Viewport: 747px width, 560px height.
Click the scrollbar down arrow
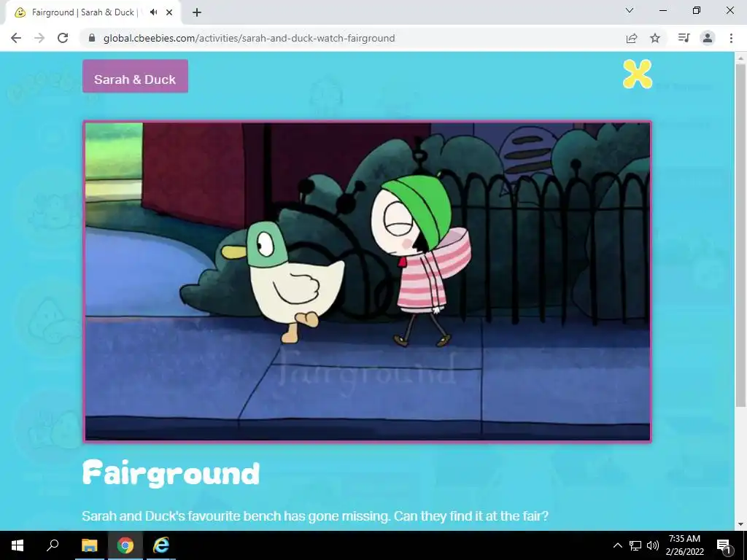pyautogui.click(x=741, y=525)
